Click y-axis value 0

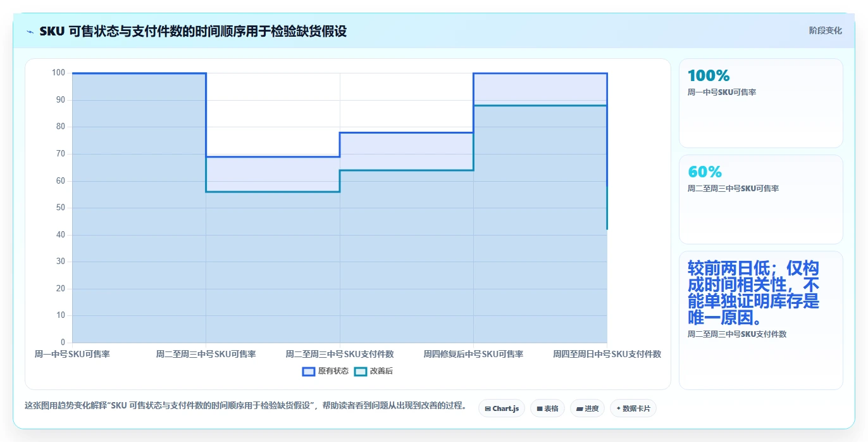click(63, 343)
